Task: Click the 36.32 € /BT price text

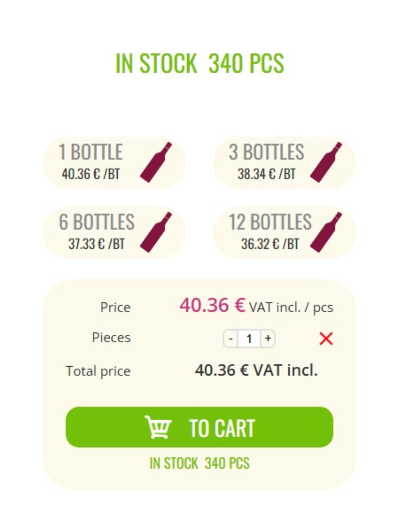Action: pos(270,244)
